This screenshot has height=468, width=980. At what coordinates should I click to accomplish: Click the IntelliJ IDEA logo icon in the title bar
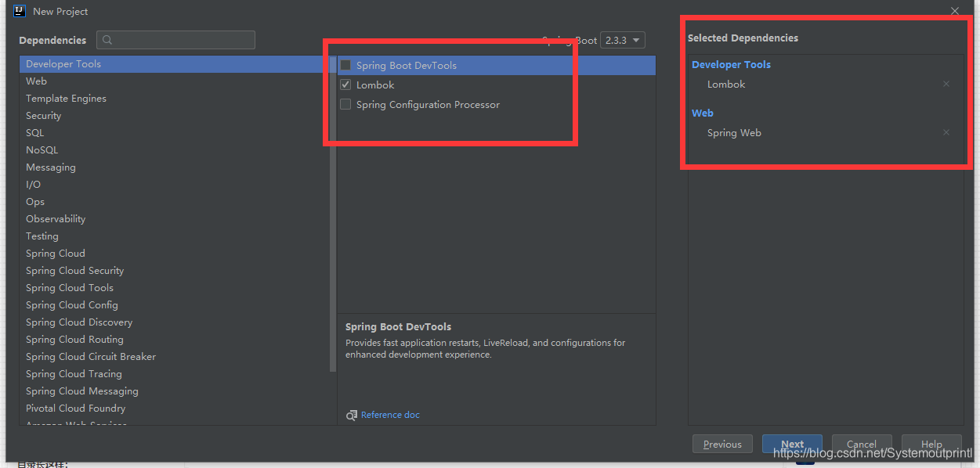[19, 11]
